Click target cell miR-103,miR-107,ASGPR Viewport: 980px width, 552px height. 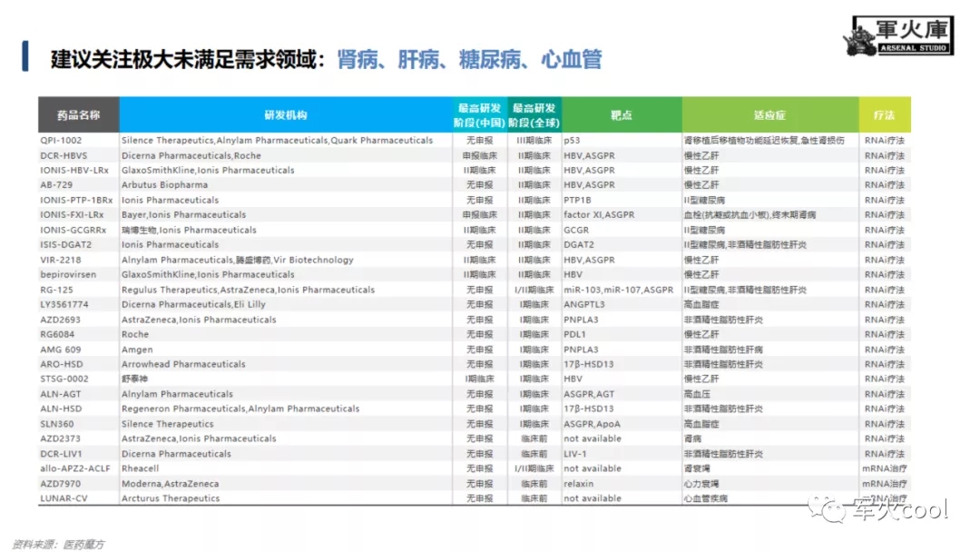[618, 290]
